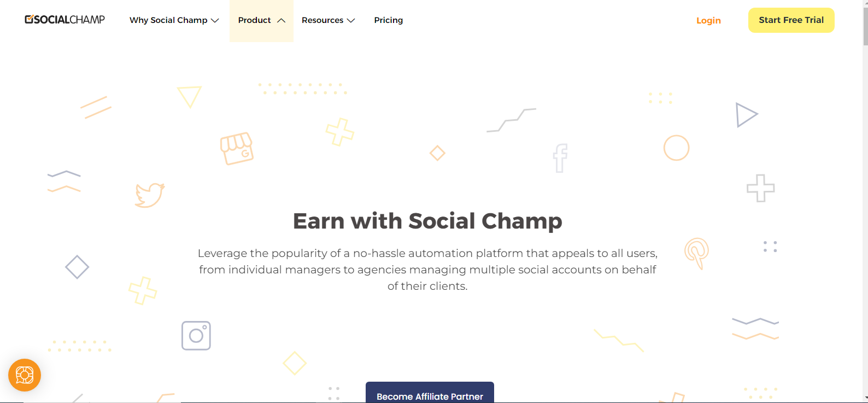Open the chat support widget

click(25, 375)
